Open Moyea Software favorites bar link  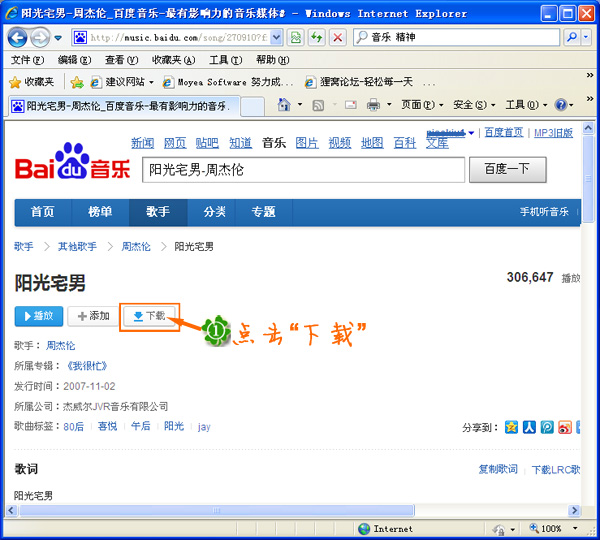pyautogui.click(x=228, y=82)
